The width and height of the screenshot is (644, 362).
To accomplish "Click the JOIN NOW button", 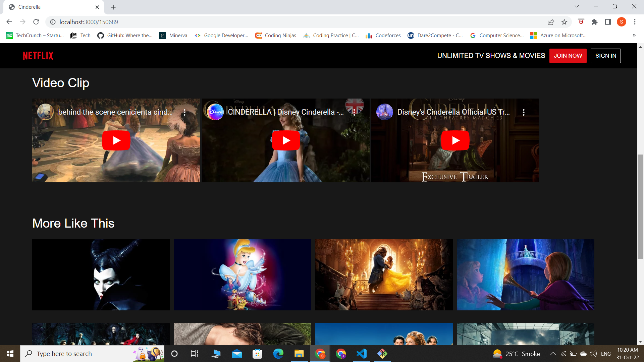I will point(568,56).
